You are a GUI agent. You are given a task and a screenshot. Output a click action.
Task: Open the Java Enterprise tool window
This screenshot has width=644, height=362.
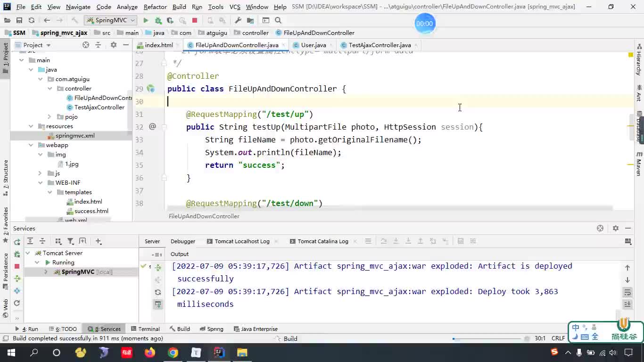coord(256,329)
